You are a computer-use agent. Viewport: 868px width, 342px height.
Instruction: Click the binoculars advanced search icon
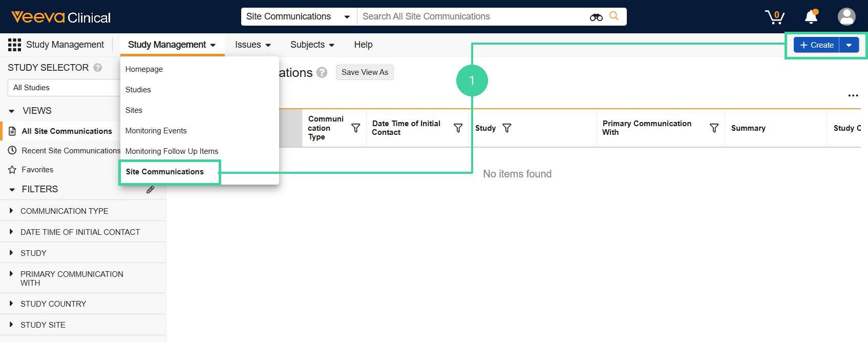coord(596,17)
